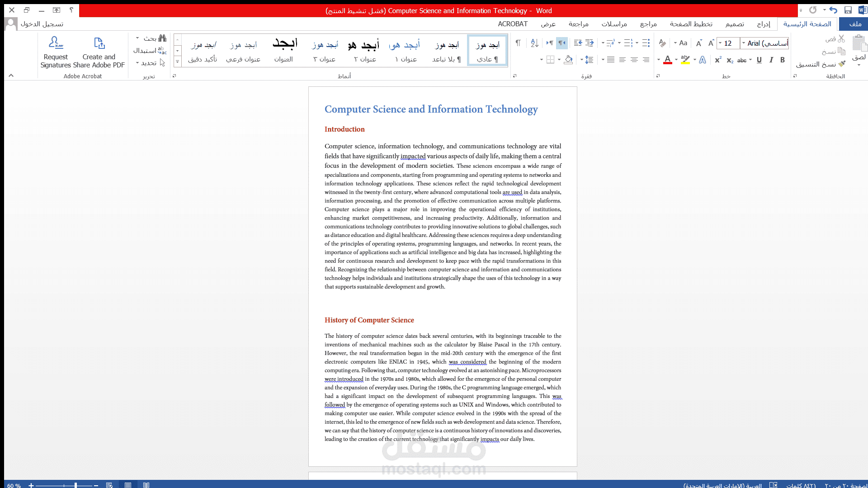
Task: Click the استبدال Replace button
Action: [150, 51]
